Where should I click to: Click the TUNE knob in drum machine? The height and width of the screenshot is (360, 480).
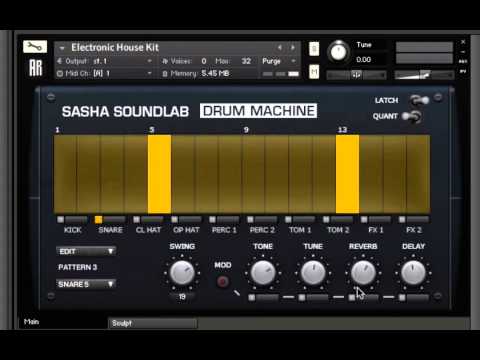(313, 273)
